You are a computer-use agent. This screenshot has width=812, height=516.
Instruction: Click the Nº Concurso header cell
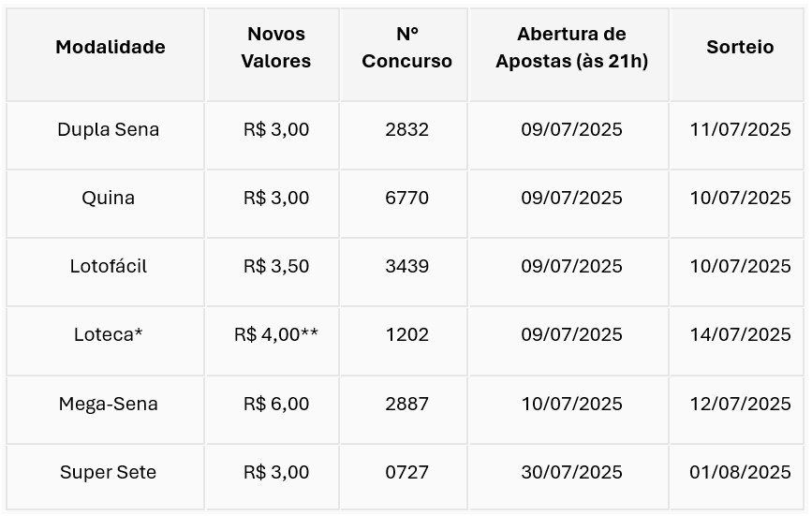(407, 48)
